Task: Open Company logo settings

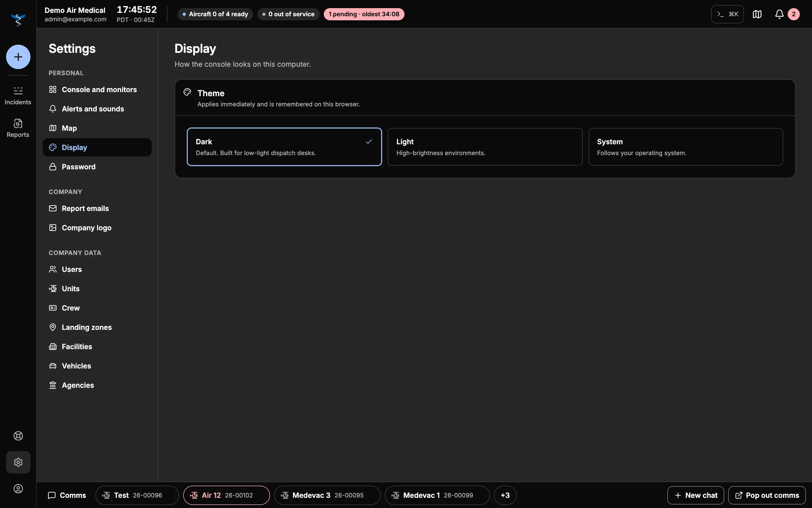Action: pos(97,228)
